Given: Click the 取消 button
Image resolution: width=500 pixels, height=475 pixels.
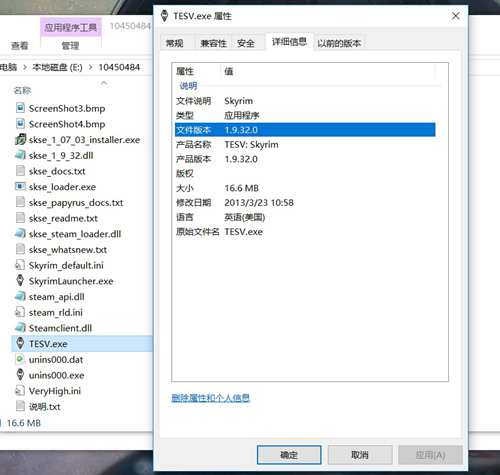Looking at the screenshot, I should [360, 455].
